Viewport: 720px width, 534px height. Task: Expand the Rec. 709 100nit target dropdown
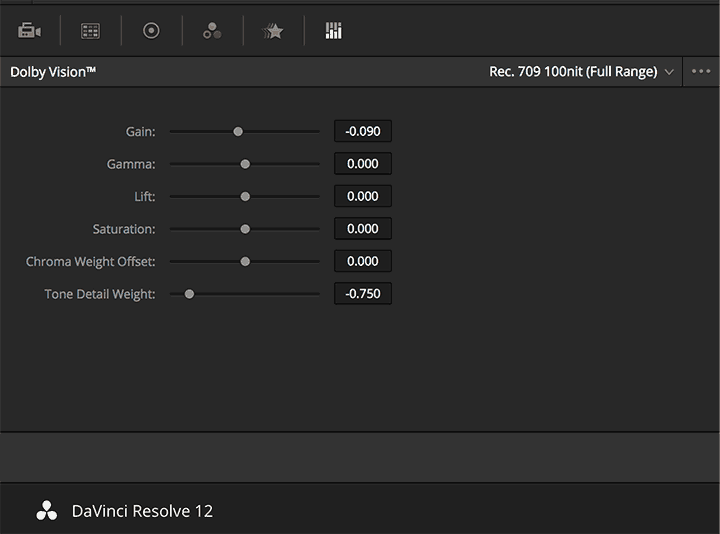(x=581, y=72)
